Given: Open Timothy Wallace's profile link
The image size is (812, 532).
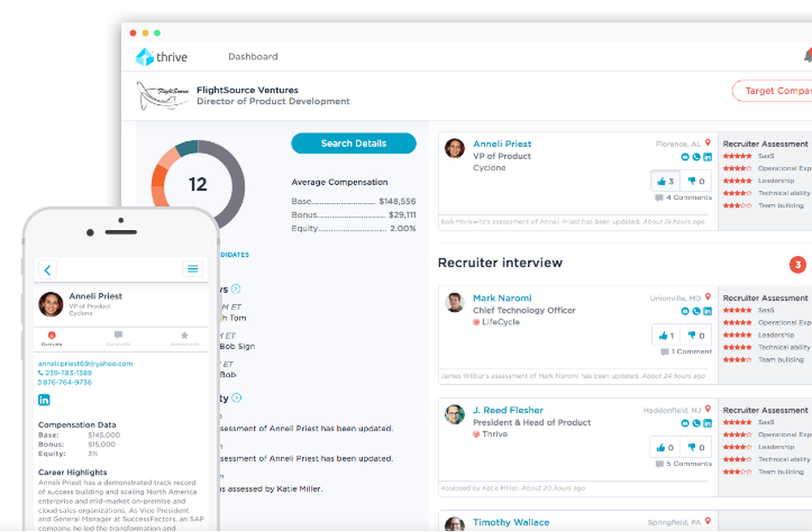Looking at the screenshot, I should (x=511, y=522).
